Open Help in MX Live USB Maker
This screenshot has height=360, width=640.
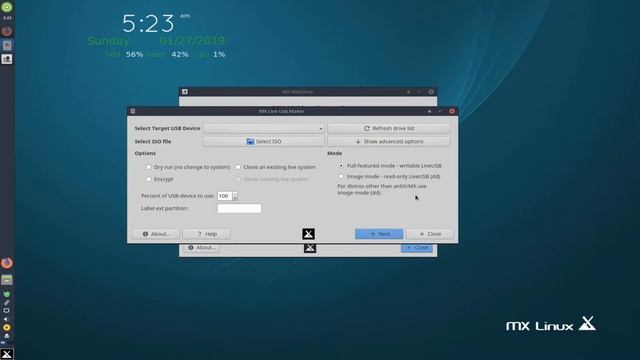click(x=207, y=234)
